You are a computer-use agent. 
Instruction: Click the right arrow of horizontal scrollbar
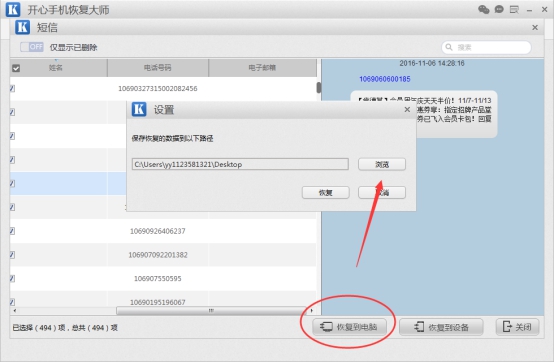tap(312, 310)
